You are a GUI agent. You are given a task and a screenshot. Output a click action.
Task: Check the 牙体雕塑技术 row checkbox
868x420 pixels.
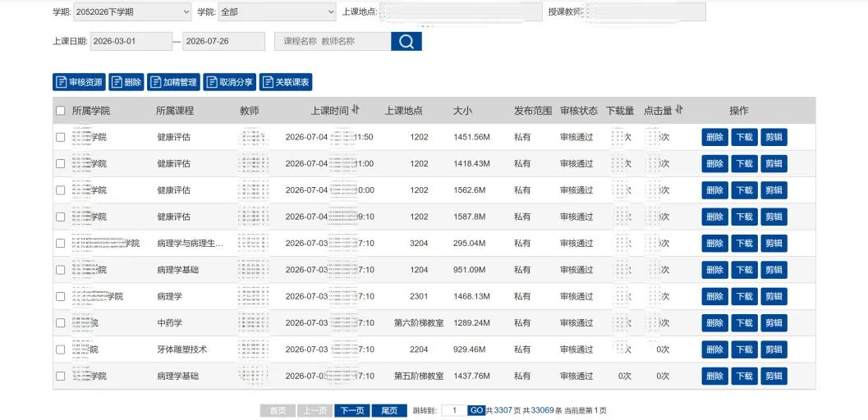click(x=60, y=349)
